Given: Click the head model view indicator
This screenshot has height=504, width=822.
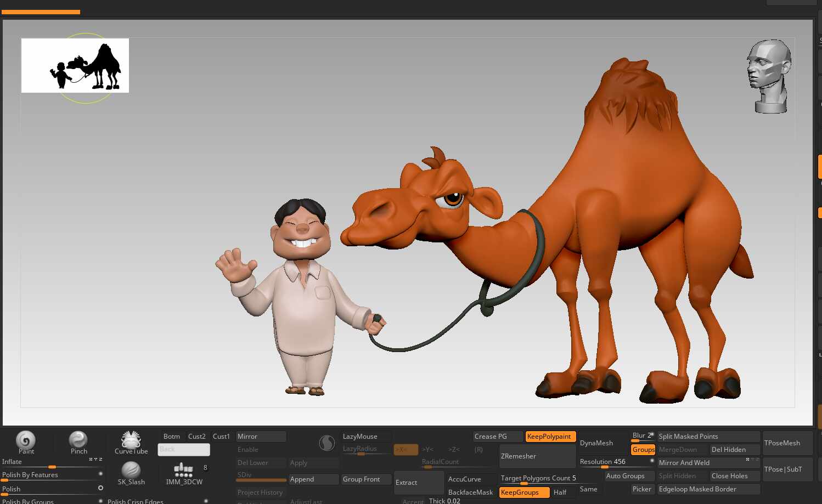Looking at the screenshot, I should point(769,76).
